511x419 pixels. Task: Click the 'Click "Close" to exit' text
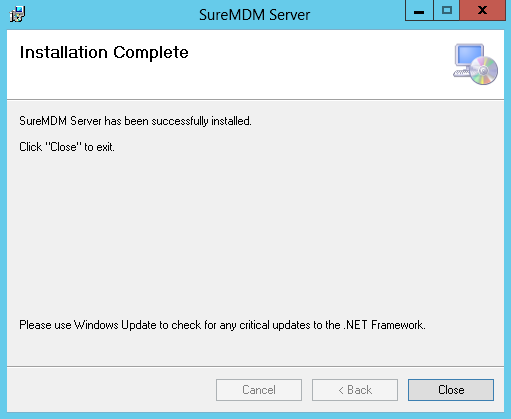67,147
